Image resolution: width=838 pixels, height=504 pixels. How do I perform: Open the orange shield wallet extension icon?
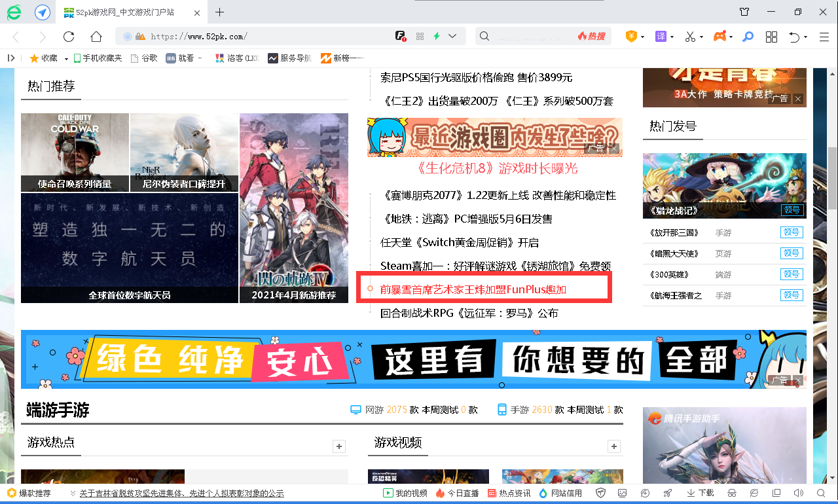point(630,37)
